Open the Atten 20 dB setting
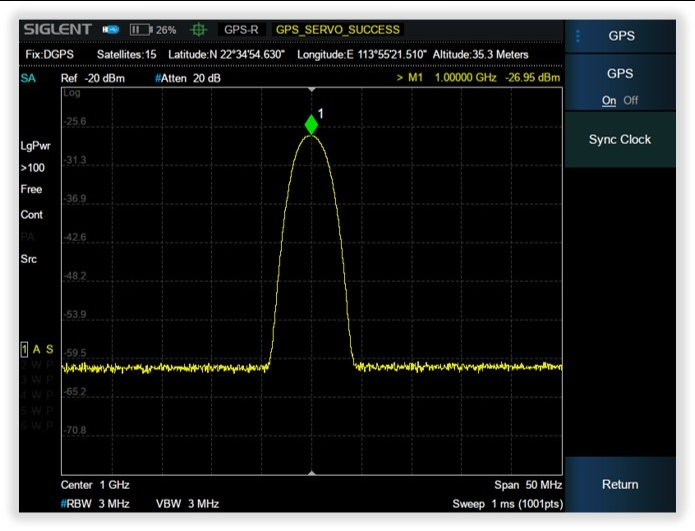Viewport: 695px width, 531px height. click(189, 78)
